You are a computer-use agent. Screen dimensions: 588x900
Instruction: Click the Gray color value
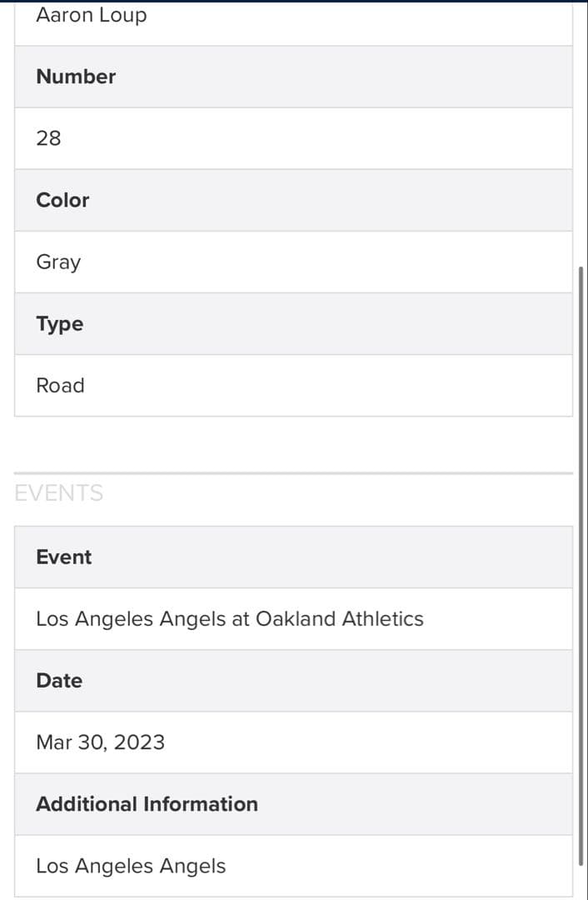[58, 262]
